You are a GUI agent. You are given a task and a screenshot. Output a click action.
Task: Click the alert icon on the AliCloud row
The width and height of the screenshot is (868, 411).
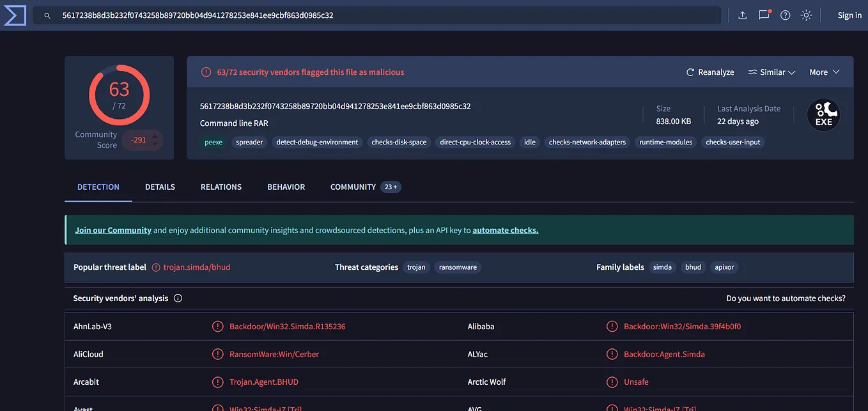217,353
